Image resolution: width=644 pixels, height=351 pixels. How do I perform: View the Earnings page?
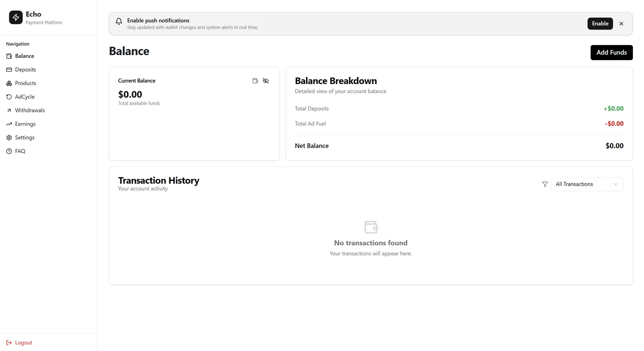pyautogui.click(x=48, y=124)
